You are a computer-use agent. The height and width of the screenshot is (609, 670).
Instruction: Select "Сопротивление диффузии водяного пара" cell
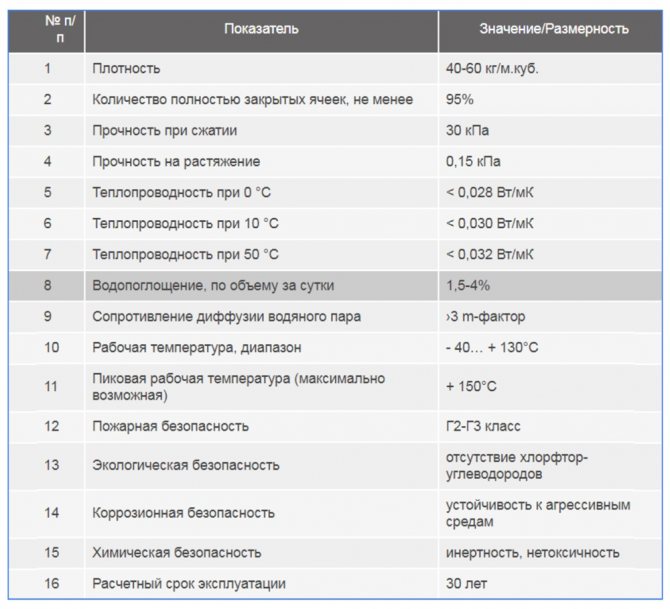tap(226, 317)
